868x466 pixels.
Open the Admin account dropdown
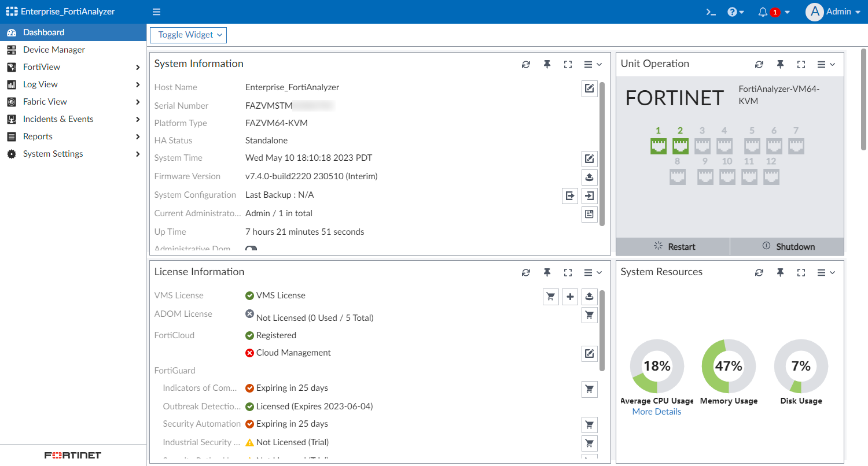tap(833, 12)
